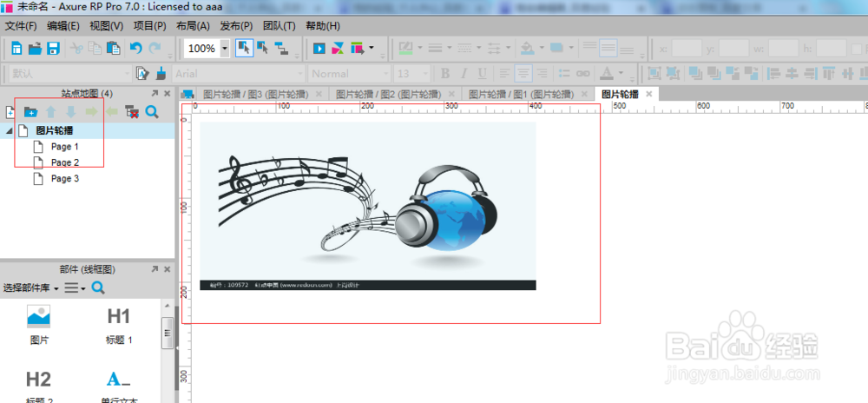Open the 文件(F) menu
The width and height of the screenshot is (868, 403).
[x=21, y=26]
